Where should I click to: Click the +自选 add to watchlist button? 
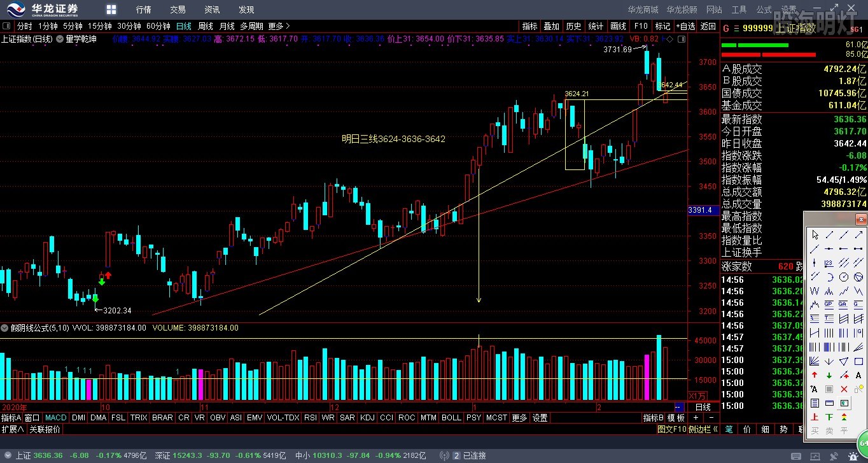tap(685, 26)
